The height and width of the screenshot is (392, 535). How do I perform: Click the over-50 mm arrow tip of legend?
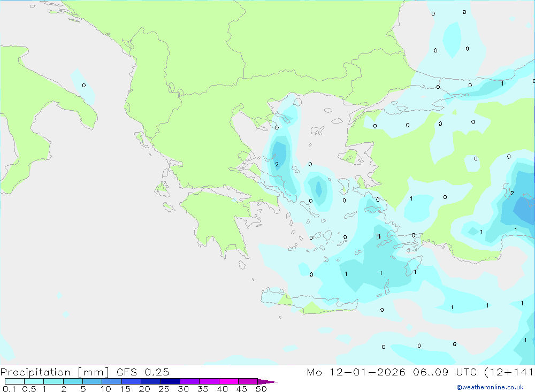point(267,381)
